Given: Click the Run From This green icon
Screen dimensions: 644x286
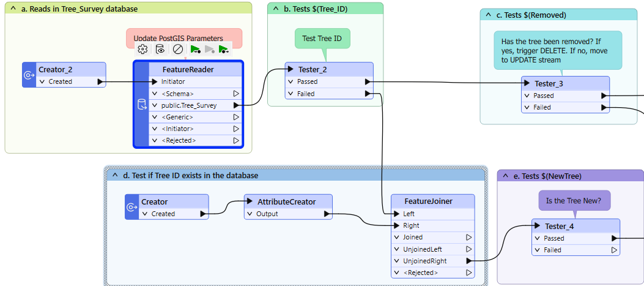Looking at the screenshot, I should (x=224, y=49).
